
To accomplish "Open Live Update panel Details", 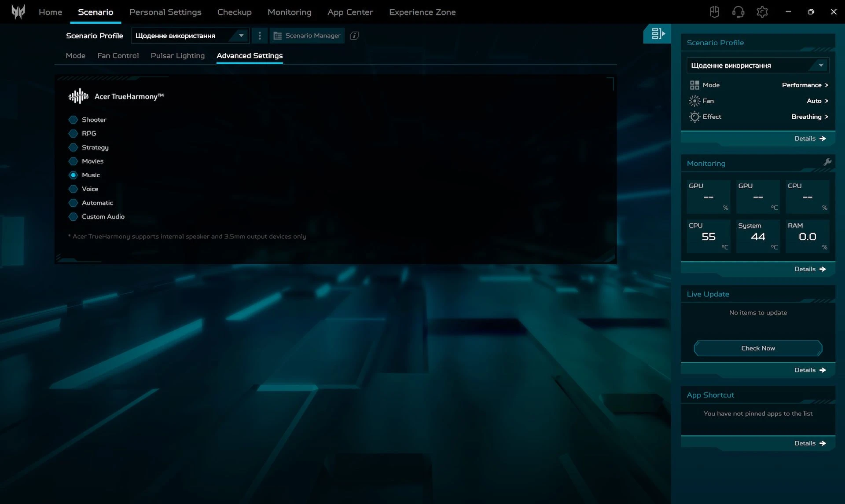I will tap(810, 370).
